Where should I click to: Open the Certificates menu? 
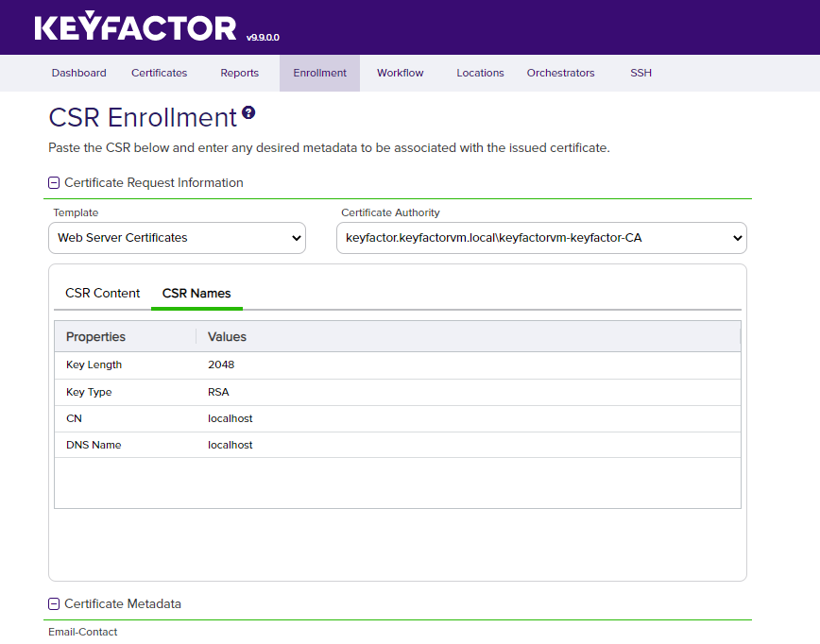click(159, 73)
